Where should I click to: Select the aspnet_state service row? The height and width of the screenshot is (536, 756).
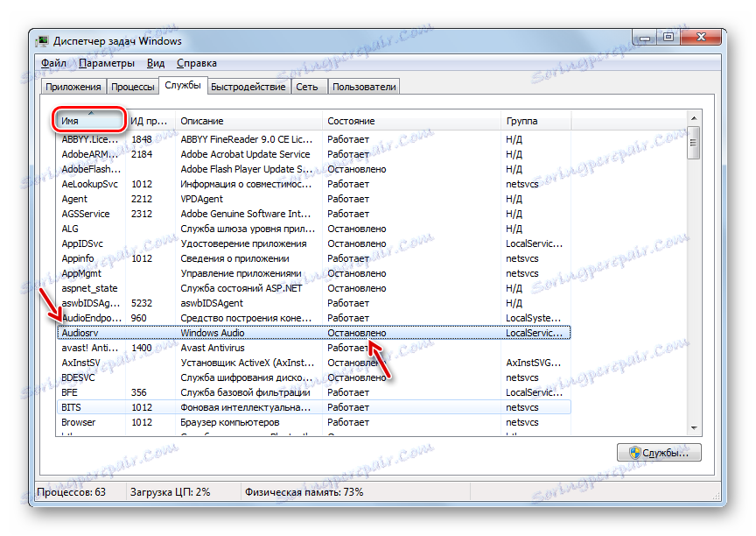coord(313,288)
